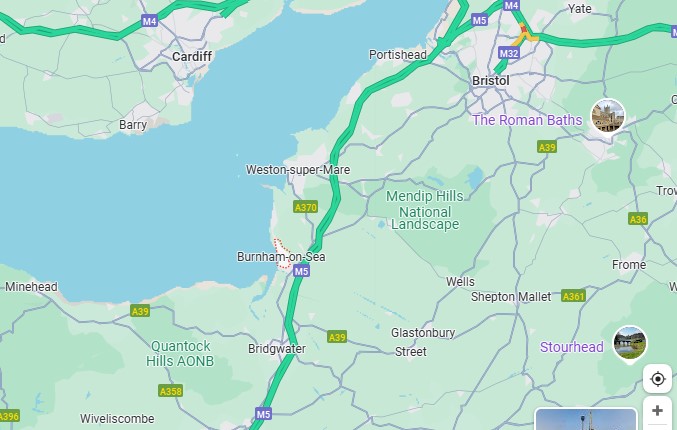Select the Glastonbury town label
Screen dimensions: 677x430
click(x=423, y=333)
